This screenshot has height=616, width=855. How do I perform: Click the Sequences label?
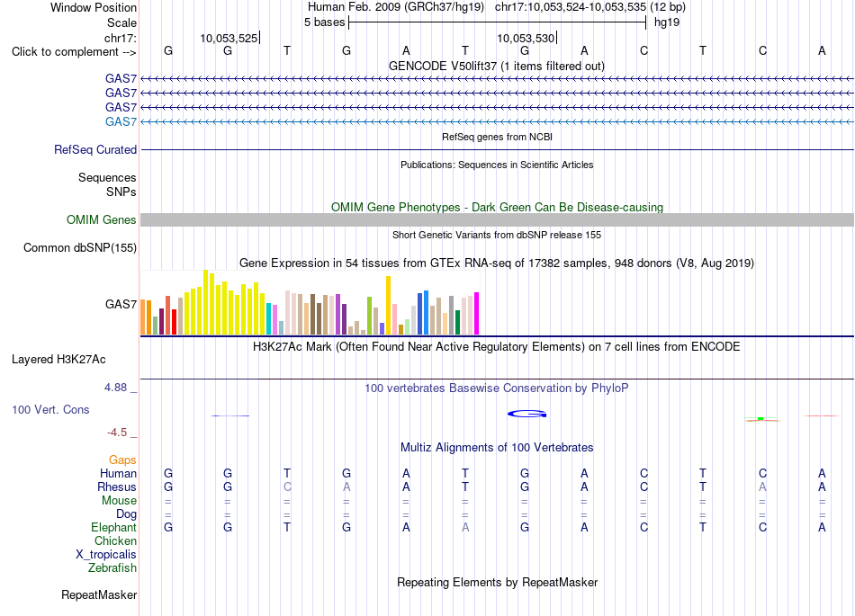click(x=107, y=177)
